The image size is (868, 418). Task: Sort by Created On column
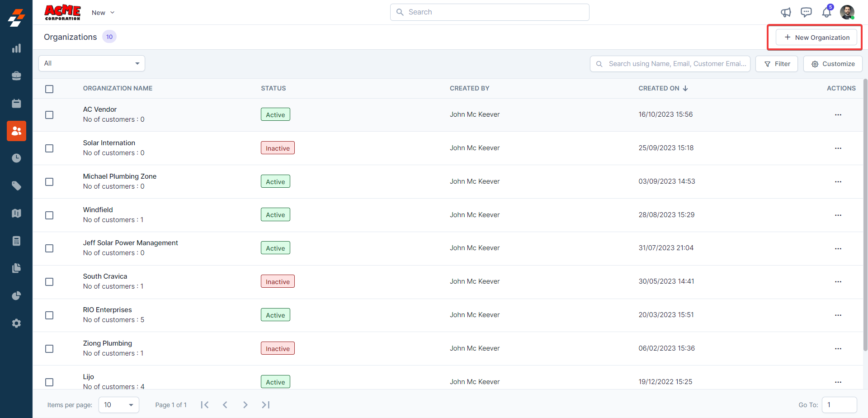(663, 88)
